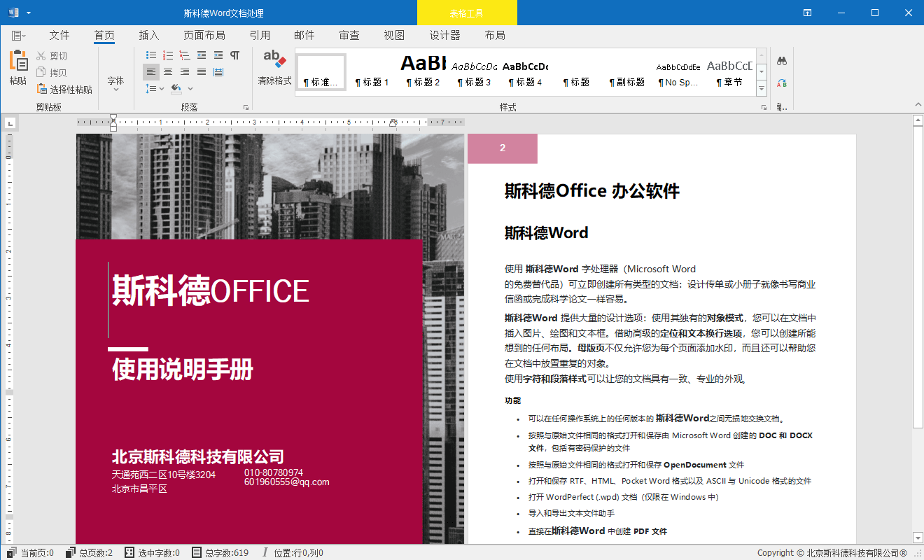Image resolution: width=924 pixels, height=560 pixels.
Task: Choose Paste Special (选择性粘贴)
Action: coord(64,90)
